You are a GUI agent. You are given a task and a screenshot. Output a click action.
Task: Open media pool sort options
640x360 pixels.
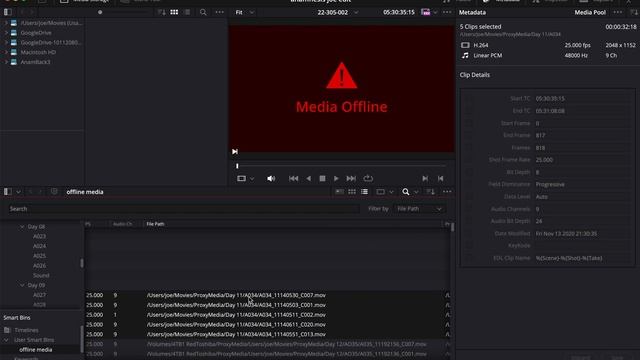coord(430,192)
